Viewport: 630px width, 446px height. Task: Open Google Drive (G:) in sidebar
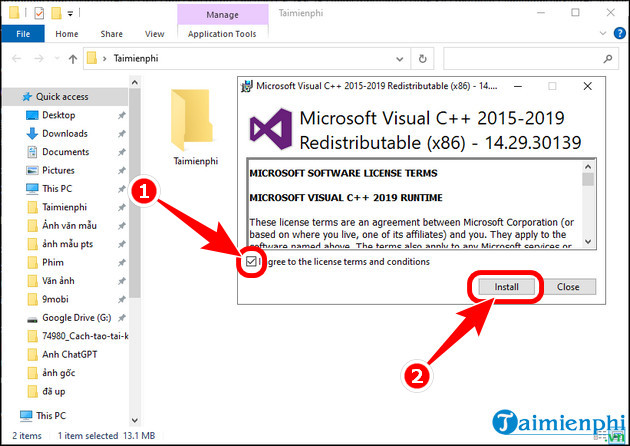tap(76, 318)
